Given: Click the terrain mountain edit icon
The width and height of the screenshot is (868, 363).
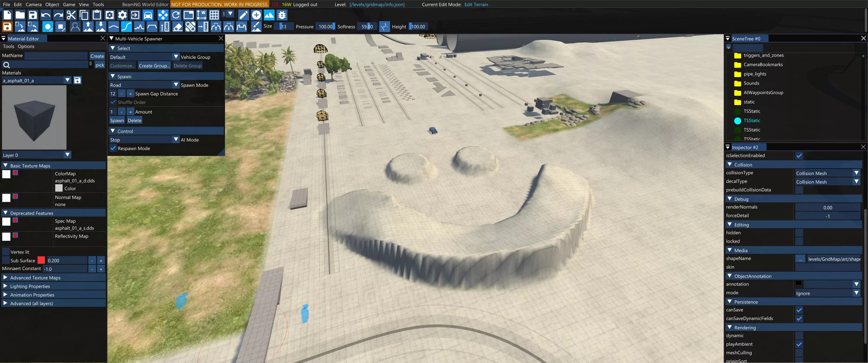Looking at the screenshot, I should click(x=269, y=15).
